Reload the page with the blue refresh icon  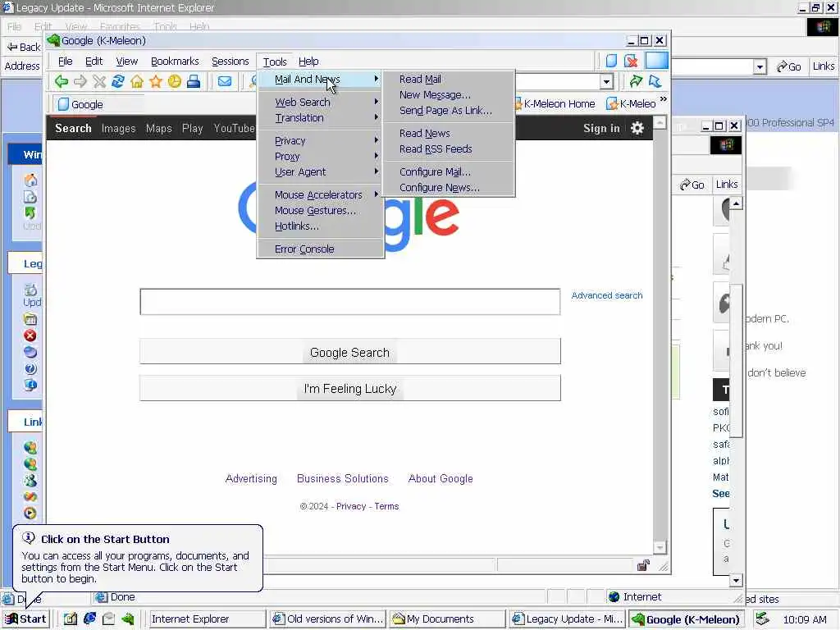(118, 81)
